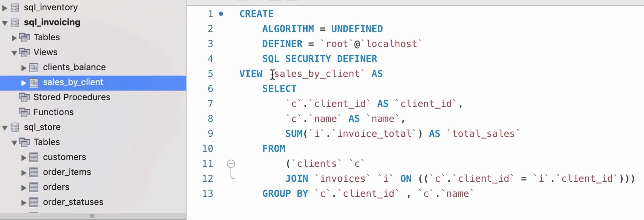Expand the order_items table arrow
The width and height of the screenshot is (644, 220).
click(24, 173)
